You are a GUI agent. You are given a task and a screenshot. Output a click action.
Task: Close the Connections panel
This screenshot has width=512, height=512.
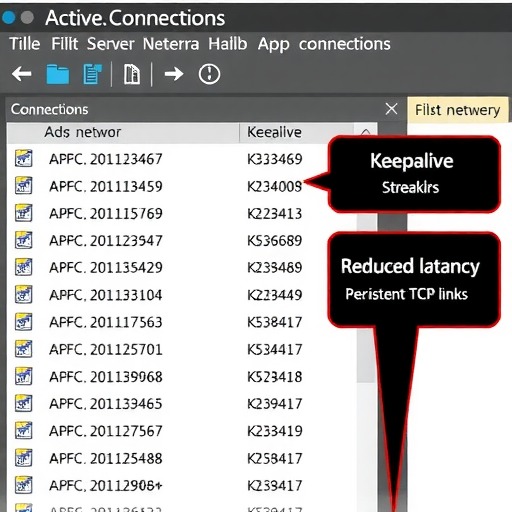click(x=391, y=109)
